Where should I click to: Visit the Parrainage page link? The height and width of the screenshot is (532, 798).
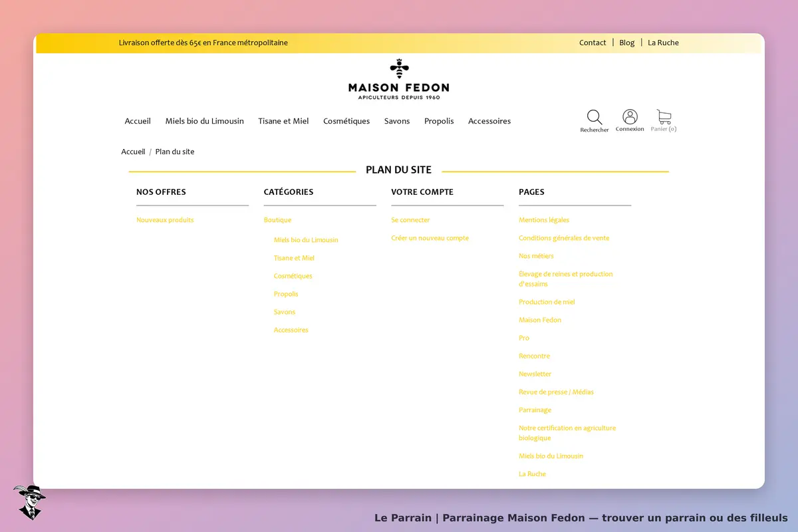(x=535, y=410)
